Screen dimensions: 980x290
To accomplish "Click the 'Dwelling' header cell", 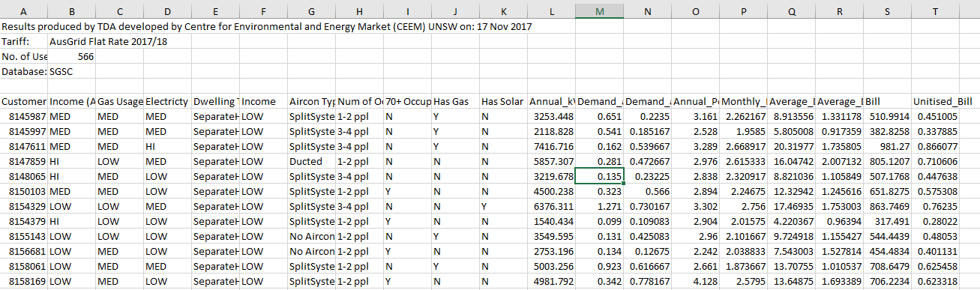I will pyautogui.click(x=216, y=102).
